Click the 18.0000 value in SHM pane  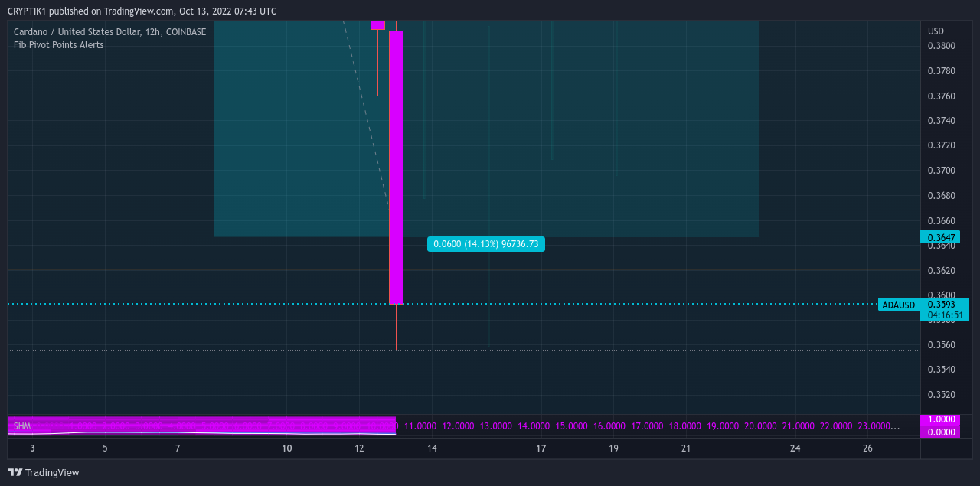(684, 426)
